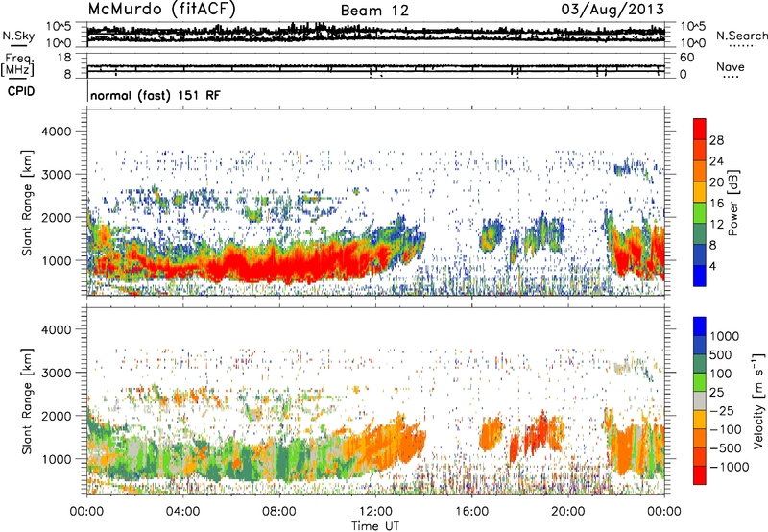Image resolution: width=768 pixels, height=532 pixels.
Task: Click the 20 label on power colorbar
Action: (x=716, y=182)
